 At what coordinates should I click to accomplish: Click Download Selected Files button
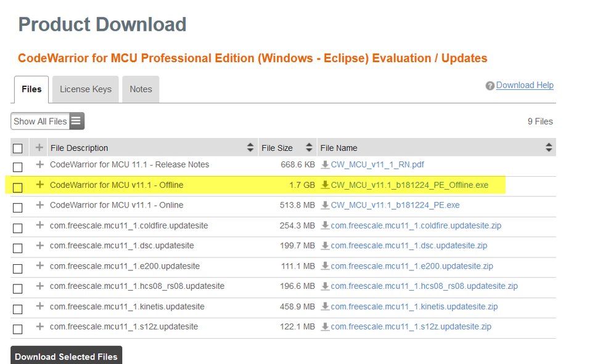pyautogui.click(x=67, y=355)
